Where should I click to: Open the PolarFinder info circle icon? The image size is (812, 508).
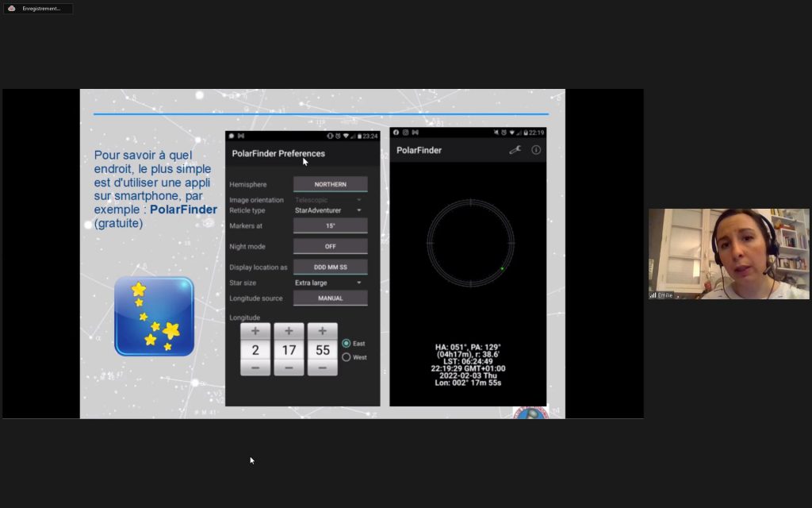[536, 150]
